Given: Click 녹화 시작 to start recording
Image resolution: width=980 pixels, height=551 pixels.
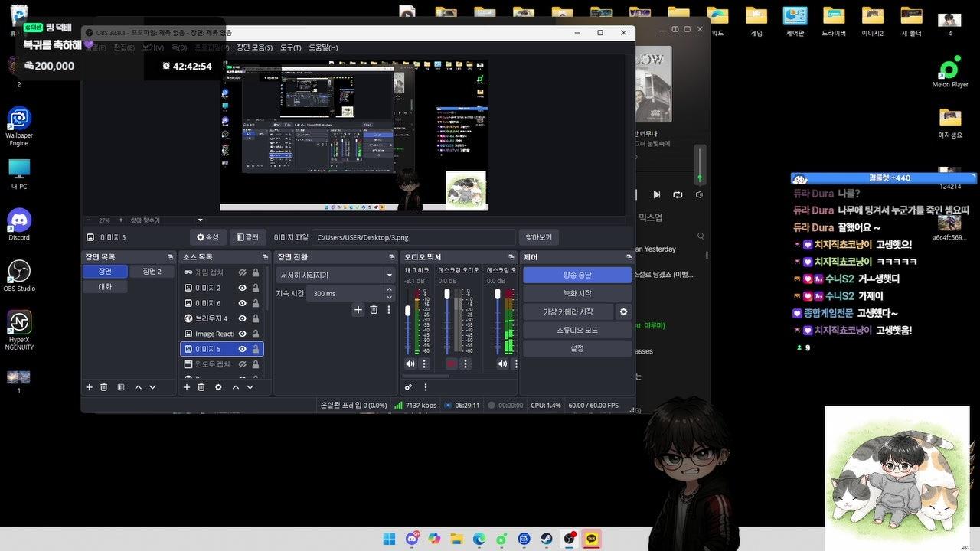Looking at the screenshot, I should click(x=577, y=293).
